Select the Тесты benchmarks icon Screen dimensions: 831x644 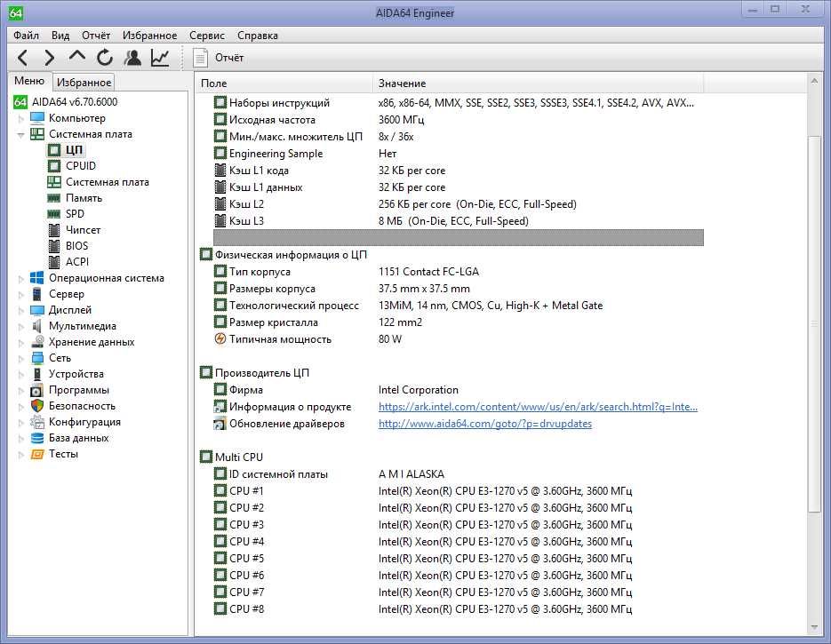pyautogui.click(x=37, y=454)
